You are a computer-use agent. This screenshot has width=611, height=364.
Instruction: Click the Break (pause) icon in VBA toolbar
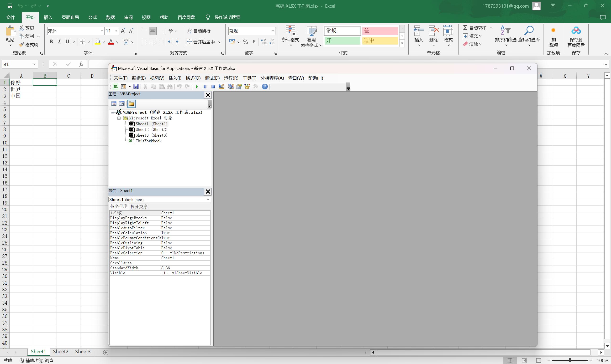point(205,87)
